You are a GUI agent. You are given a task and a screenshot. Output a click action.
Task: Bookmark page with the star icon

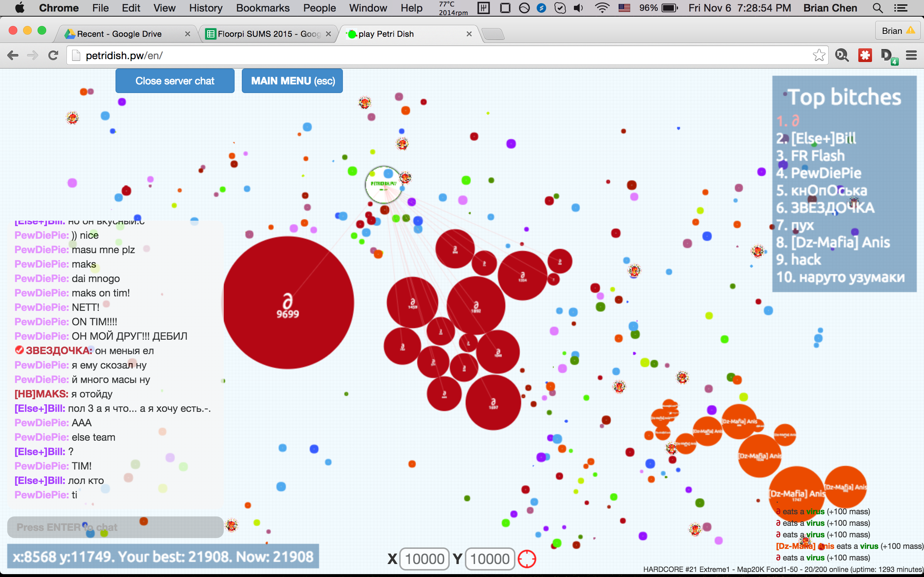[819, 55]
